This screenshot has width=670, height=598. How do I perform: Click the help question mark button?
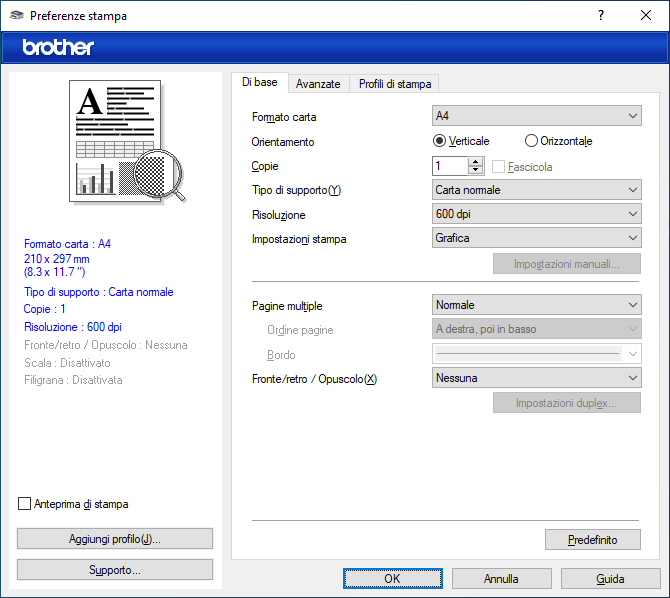(x=601, y=16)
